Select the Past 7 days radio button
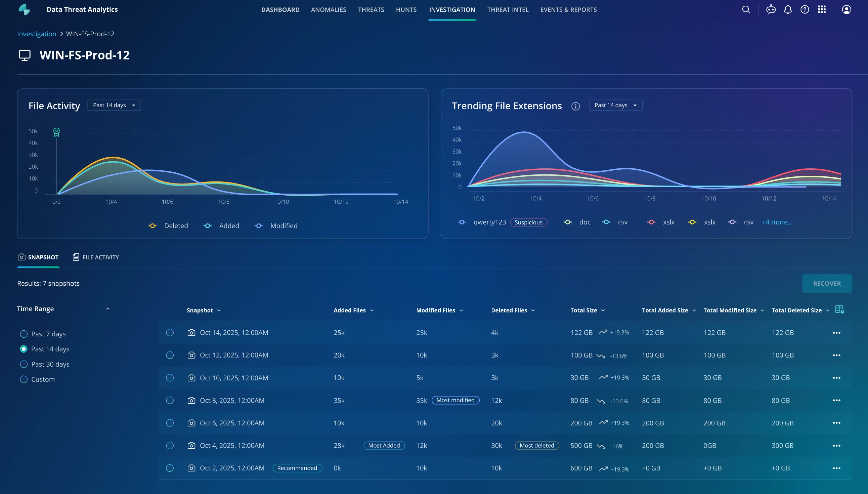Viewport: 868px width, 494px height. [24, 334]
